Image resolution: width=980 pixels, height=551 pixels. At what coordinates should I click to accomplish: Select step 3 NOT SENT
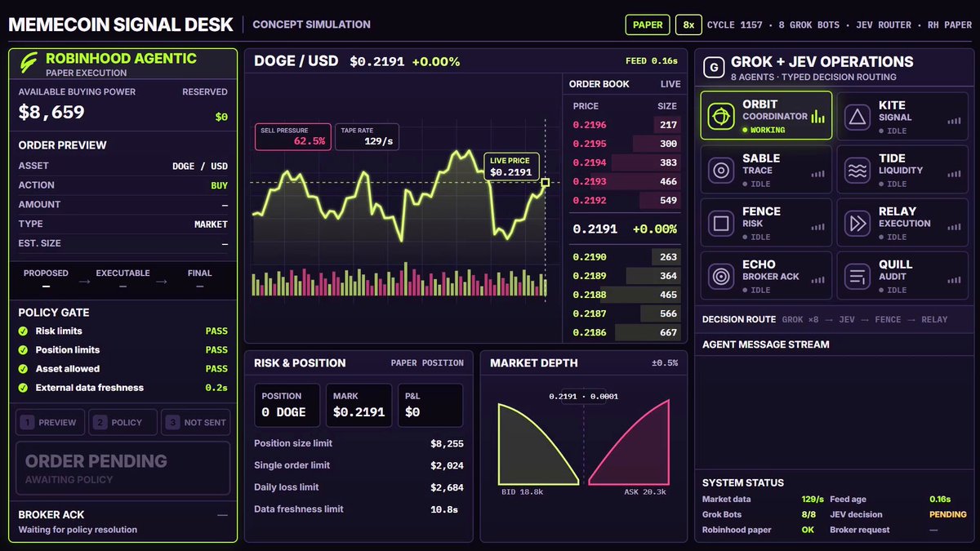pos(195,422)
